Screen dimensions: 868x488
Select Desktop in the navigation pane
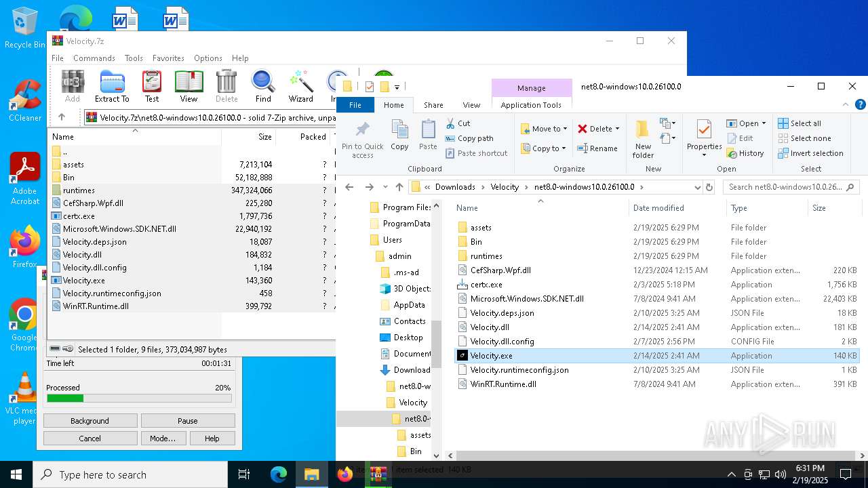coord(408,338)
